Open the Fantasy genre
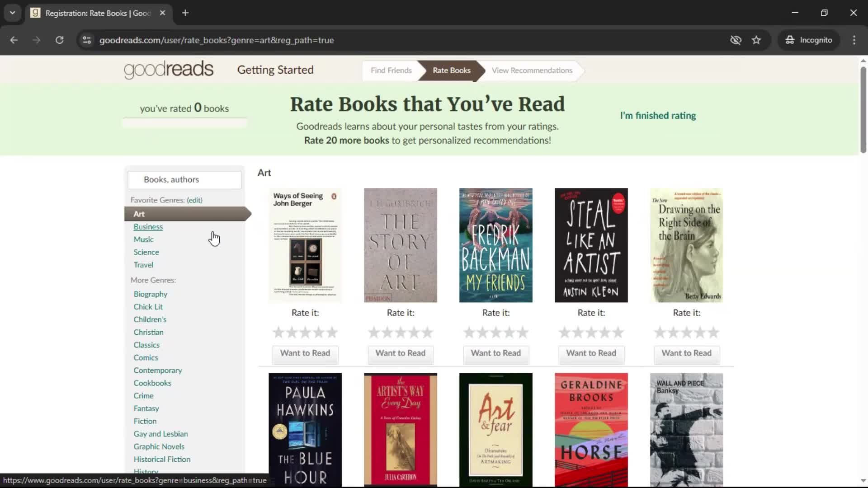The width and height of the screenshot is (868, 488). point(146,408)
